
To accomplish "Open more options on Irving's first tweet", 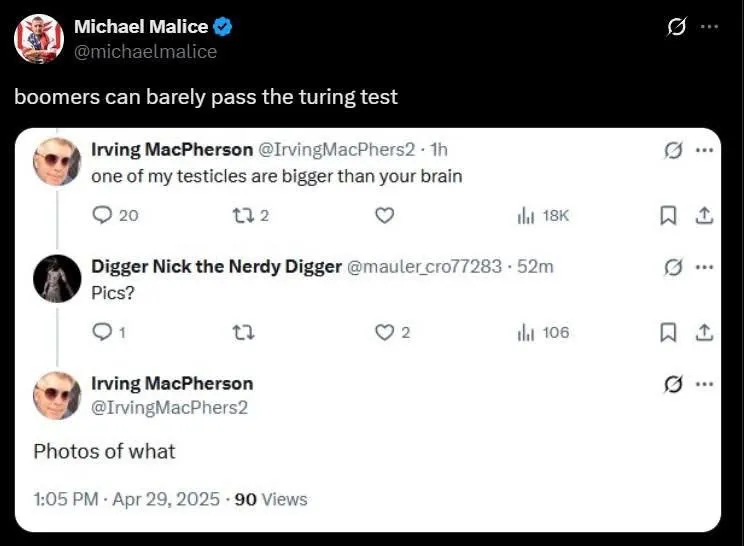I will 704,150.
